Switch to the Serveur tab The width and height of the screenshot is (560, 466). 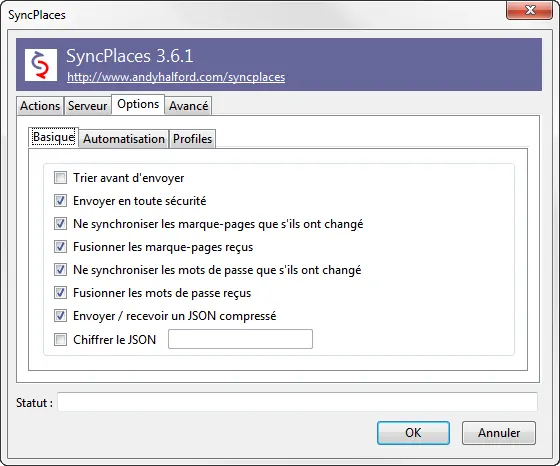pos(88,106)
